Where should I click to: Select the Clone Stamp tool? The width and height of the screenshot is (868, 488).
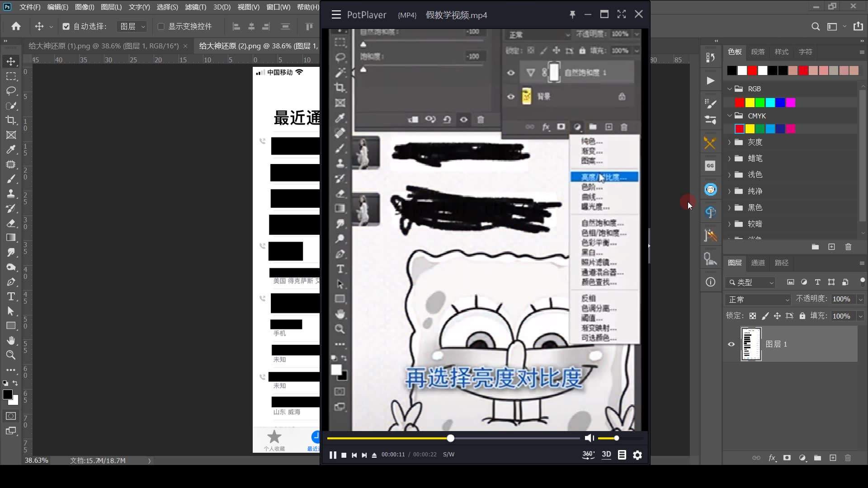(x=11, y=193)
